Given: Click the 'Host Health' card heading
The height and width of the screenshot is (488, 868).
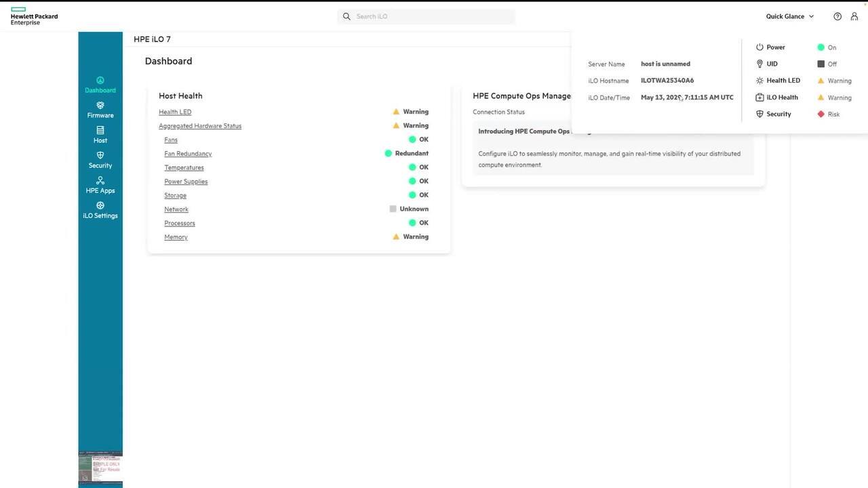Looking at the screenshot, I should (180, 96).
